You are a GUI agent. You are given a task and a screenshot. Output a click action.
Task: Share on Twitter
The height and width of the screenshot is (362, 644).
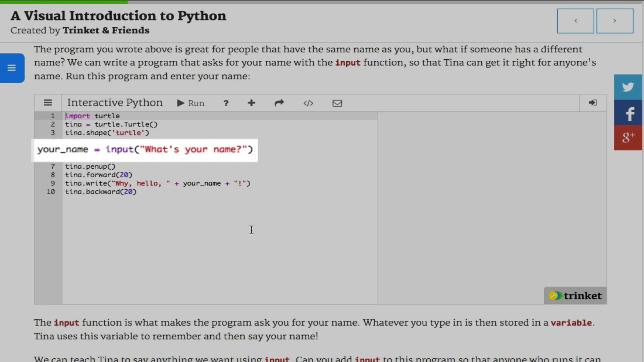[x=628, y=87]
